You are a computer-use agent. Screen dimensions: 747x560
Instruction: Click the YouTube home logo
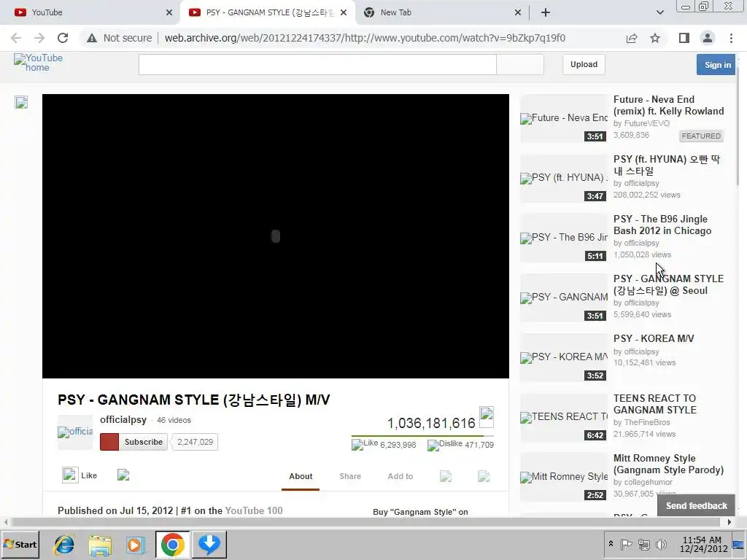[x=38, y=63]
